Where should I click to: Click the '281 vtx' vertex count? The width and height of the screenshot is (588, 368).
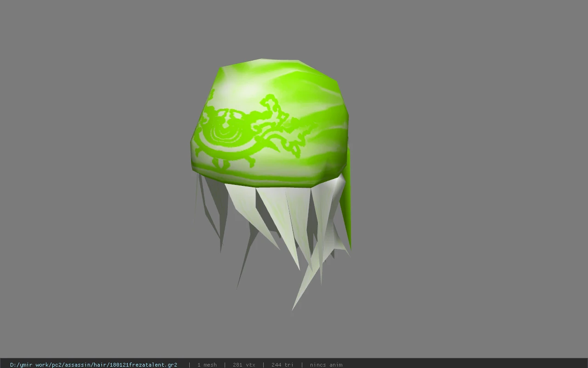(x=244, y=365)
